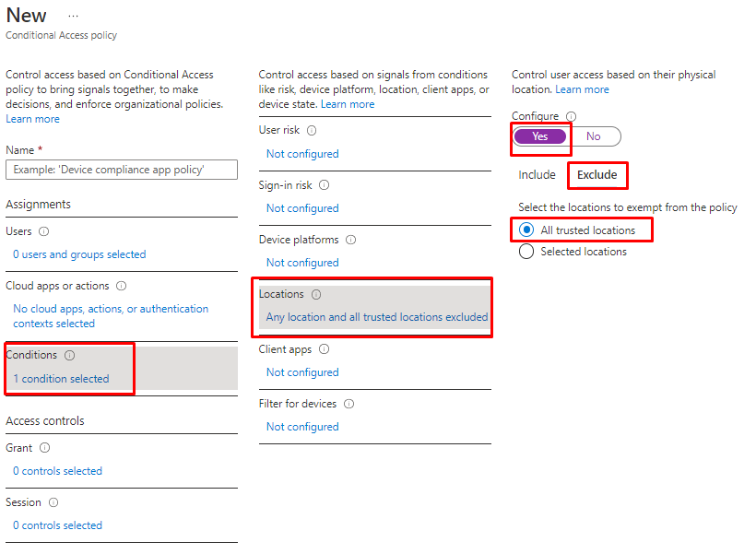
Task: Choose the Selected locations radio option
Action: [x=526, y=252]
